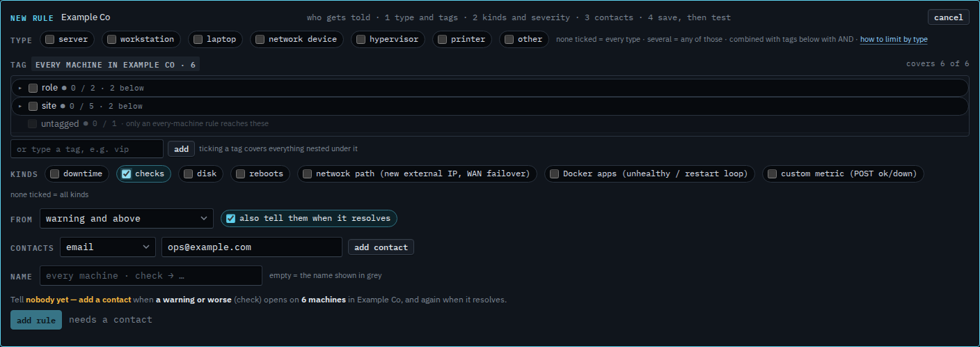This screenshot has width=980, height=347.
Task: Enable the Docker apps kind
Action: (554, 174)
